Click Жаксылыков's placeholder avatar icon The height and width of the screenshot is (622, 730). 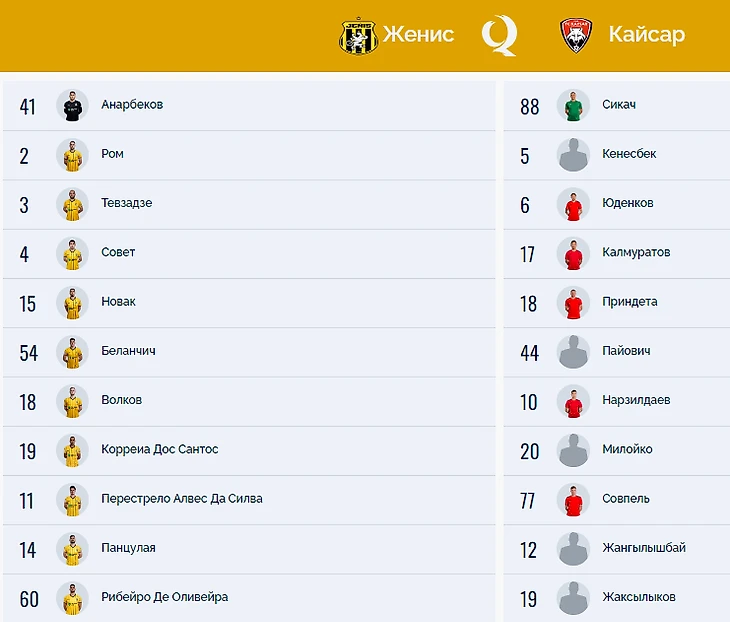(x=573, y=598)
